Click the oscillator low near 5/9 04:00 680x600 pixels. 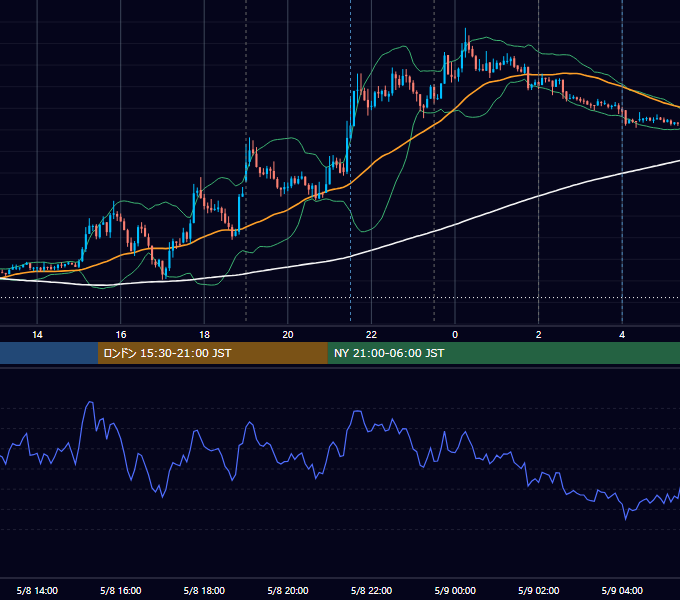[x=625, y=518]
